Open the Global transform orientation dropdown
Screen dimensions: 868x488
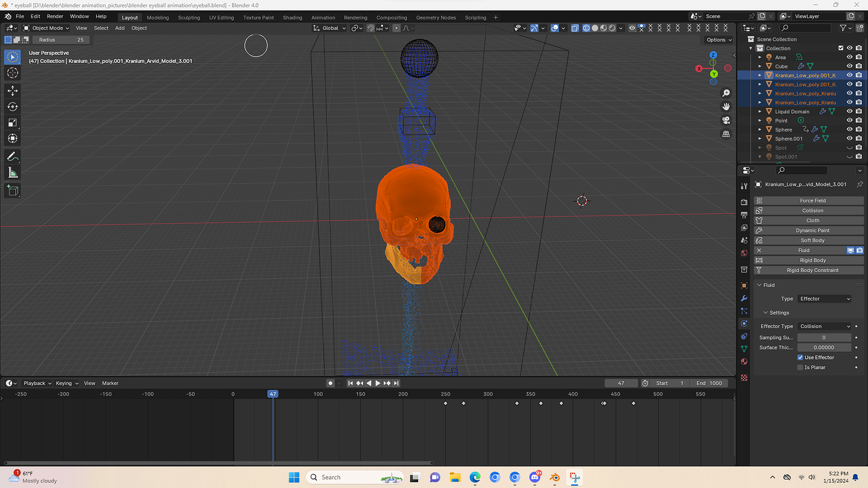pos(330,28)
